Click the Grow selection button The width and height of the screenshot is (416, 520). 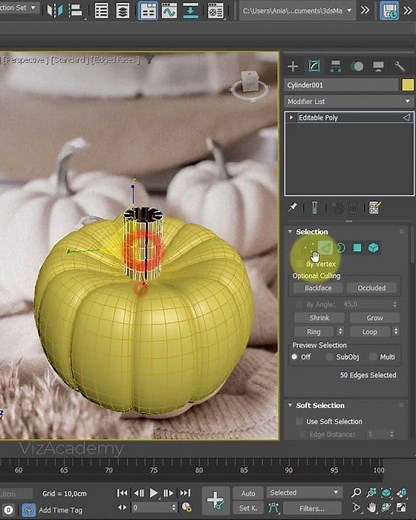pyautogui.click(x=374, y=318)
